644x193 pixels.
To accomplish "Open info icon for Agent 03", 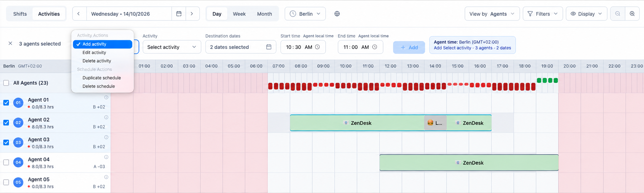I will [106, 137].
